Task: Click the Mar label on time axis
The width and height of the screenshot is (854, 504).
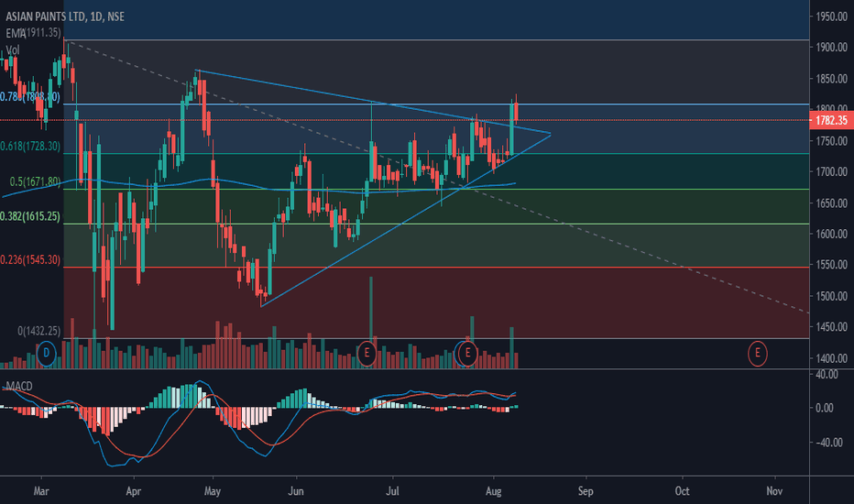Action: pyautogui.click(x=41, y=491)
